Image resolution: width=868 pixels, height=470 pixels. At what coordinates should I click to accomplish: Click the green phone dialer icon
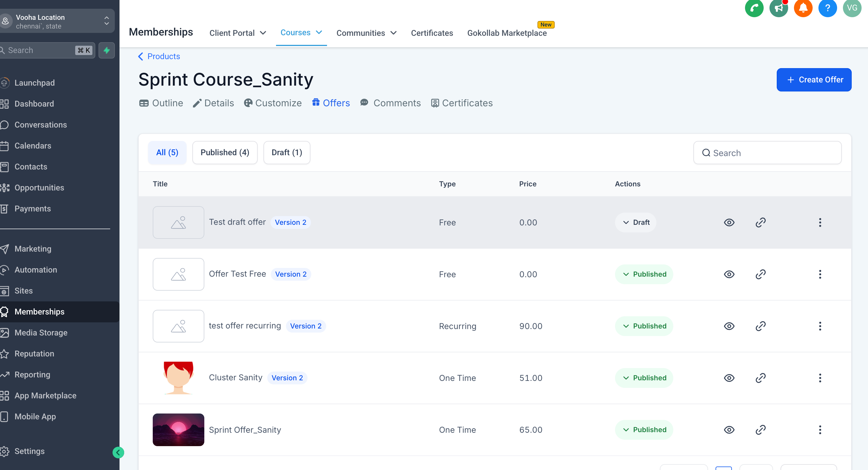(754, 8)
